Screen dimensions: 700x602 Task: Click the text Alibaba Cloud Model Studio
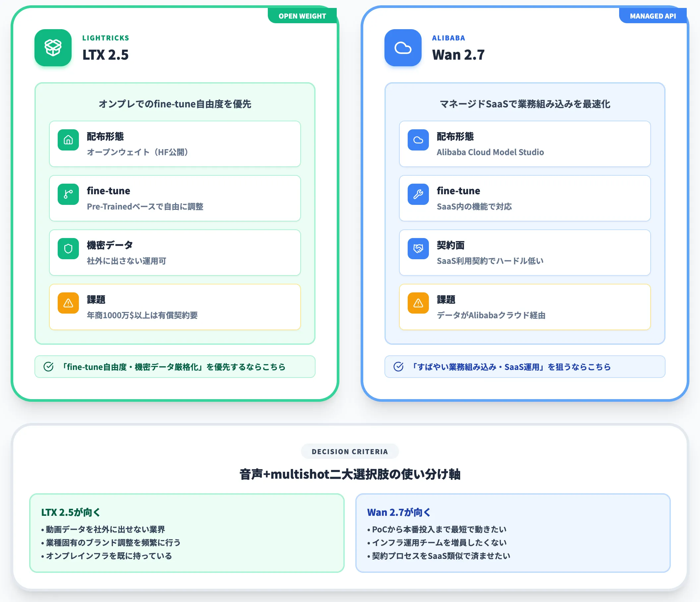tap(490, 152)
